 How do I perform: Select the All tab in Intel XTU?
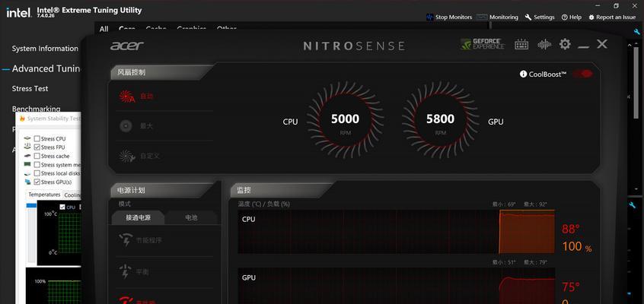(x=104, y=29)
